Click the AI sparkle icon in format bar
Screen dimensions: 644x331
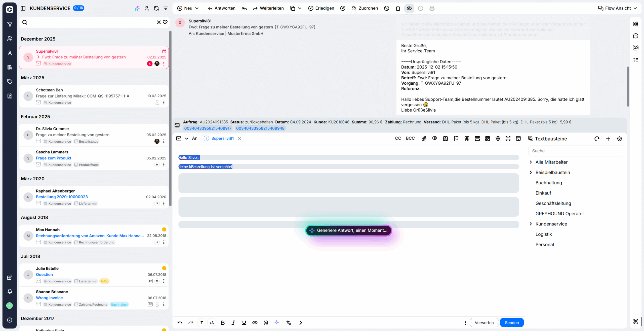pos(277,322)
